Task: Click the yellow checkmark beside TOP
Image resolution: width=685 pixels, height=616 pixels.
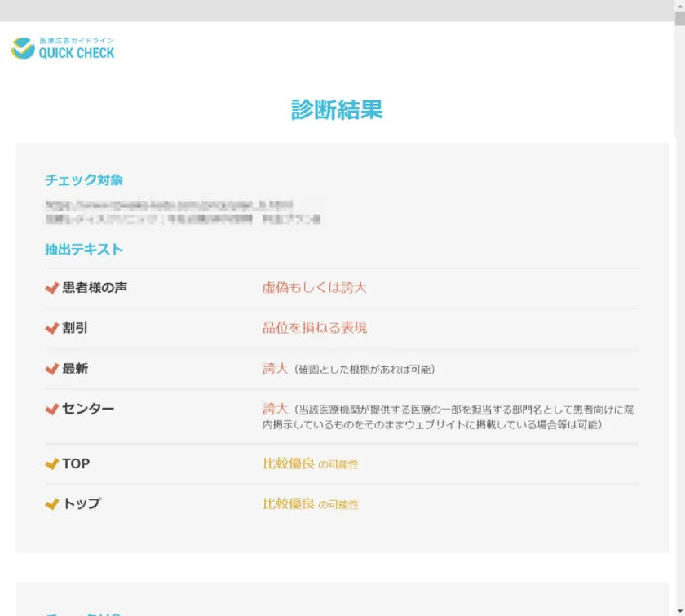Action: click(52, 463)
